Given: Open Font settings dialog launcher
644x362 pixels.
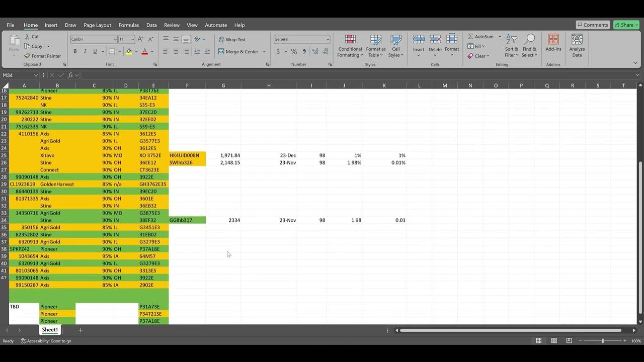Looking at the screenshot, I should [x=155, y=64].
